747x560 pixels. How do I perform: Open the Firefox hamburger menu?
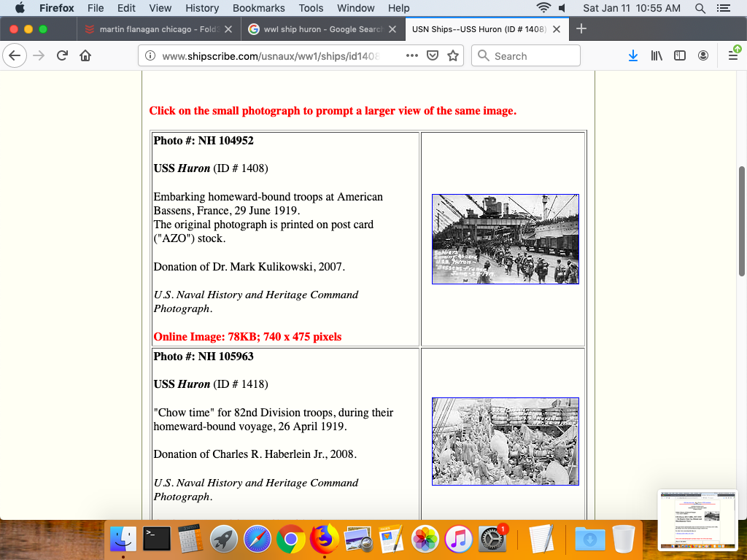[x=732, y=55]
